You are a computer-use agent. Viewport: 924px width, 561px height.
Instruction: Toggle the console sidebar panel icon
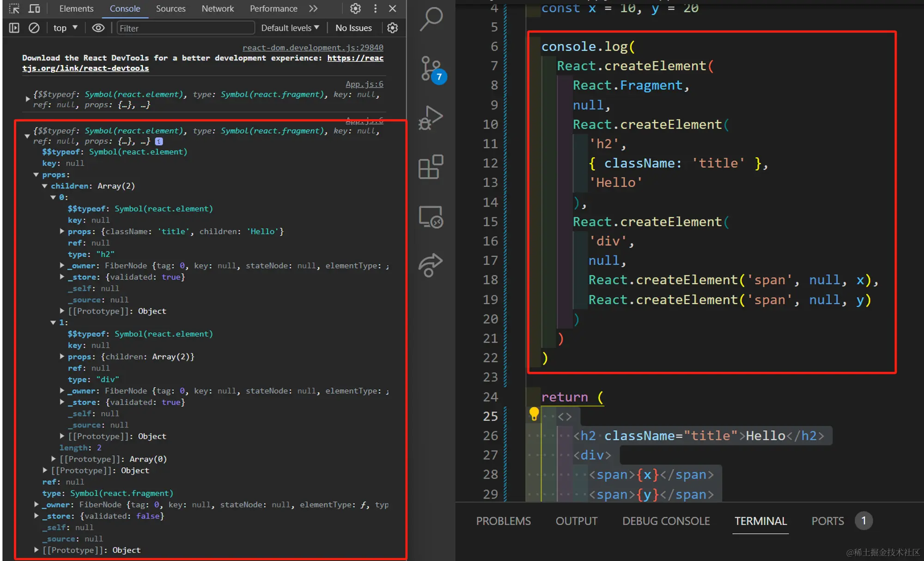point(14,28)
